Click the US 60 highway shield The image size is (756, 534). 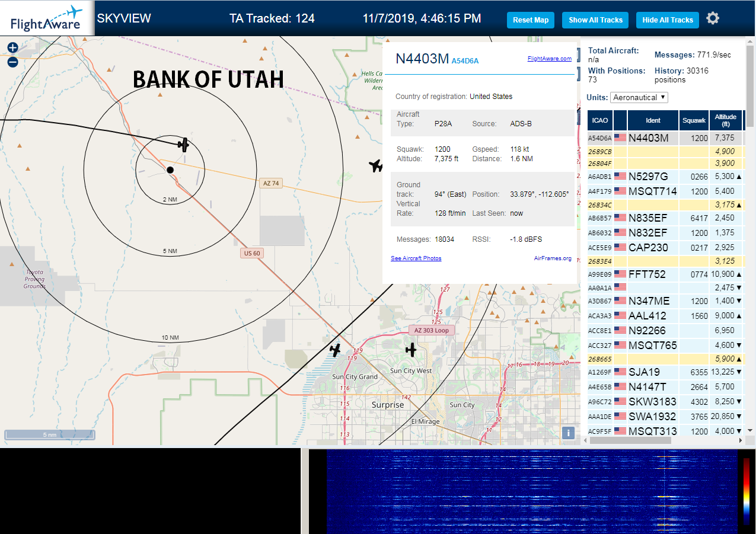(252, 253)
